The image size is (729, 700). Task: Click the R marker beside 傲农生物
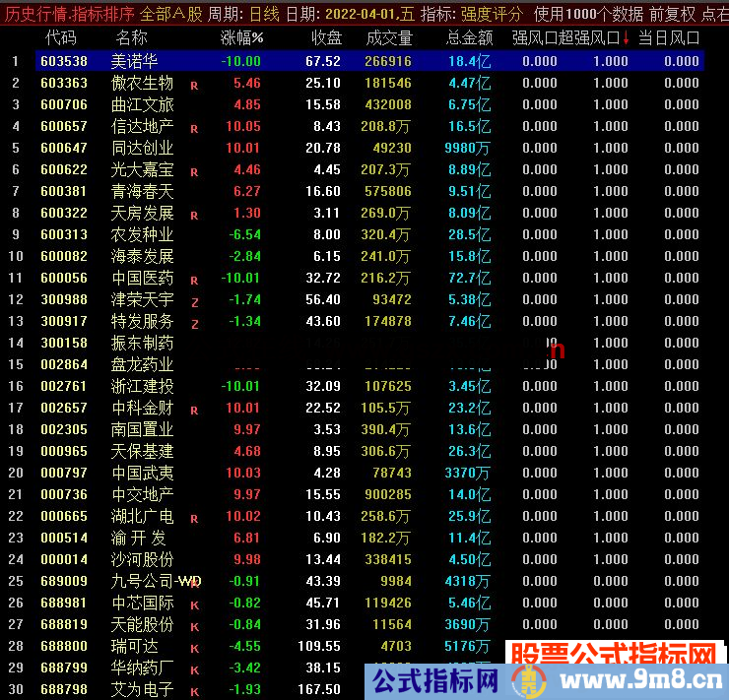[194, 85]
